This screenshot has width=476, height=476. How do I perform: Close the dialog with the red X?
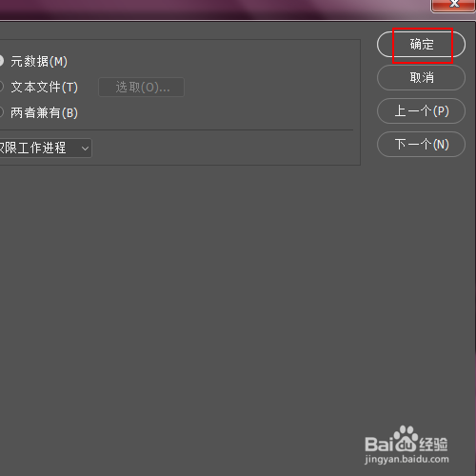(453, 5)
